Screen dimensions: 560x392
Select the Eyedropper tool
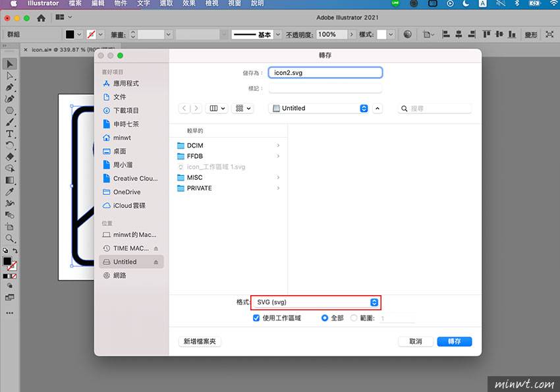[9, 192]
